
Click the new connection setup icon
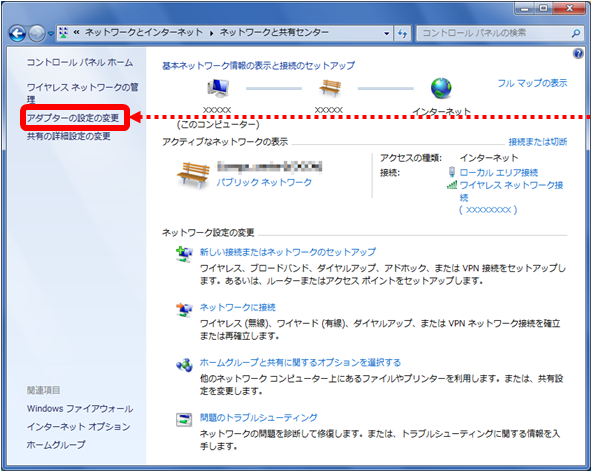pyautogui.click(x=184, y=254)
